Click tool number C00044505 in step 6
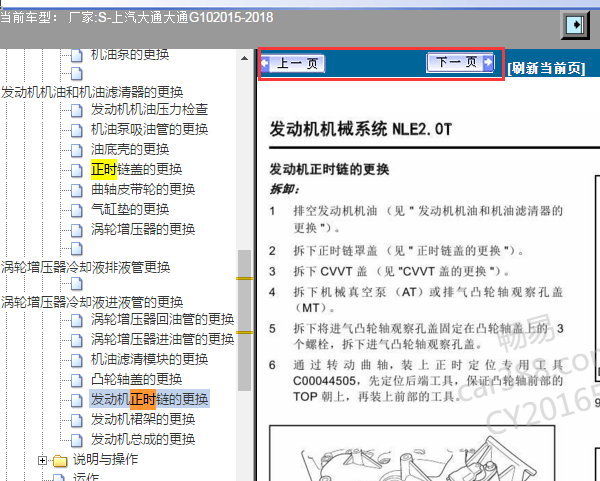Screen dimensions: 600x481 coord(326,381)
